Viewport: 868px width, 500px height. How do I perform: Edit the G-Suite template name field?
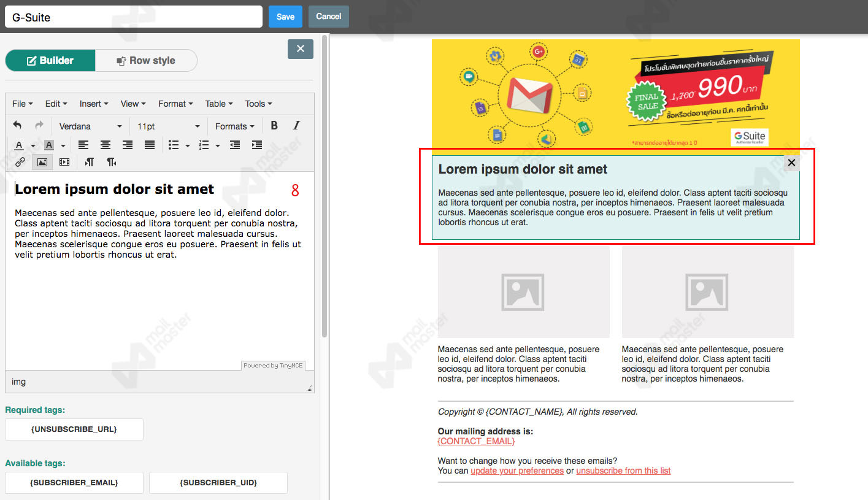(134, 17)
